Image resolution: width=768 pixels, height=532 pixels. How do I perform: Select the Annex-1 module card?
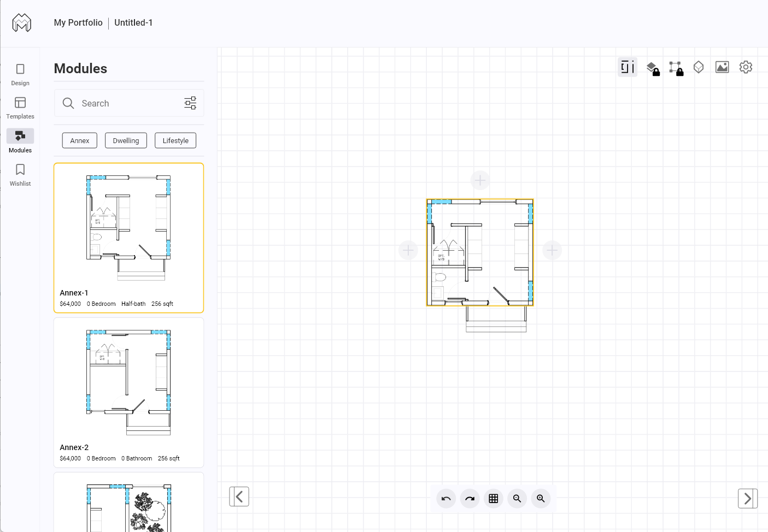[x=129, y=238]
